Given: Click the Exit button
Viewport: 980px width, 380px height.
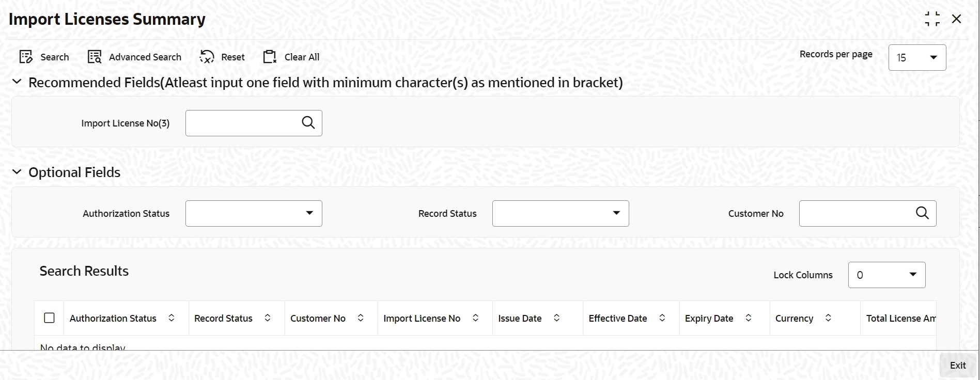Looking at the screenshot, I should pos(958,365).
